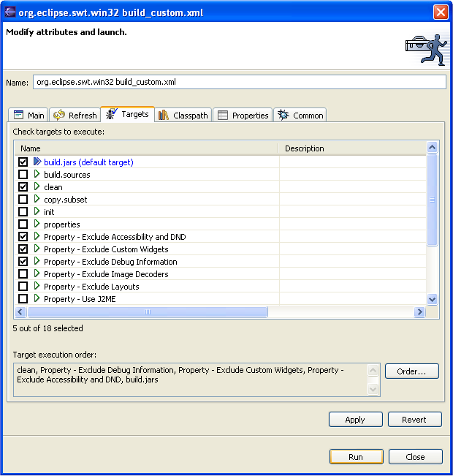Open the Properties tab

243,115
